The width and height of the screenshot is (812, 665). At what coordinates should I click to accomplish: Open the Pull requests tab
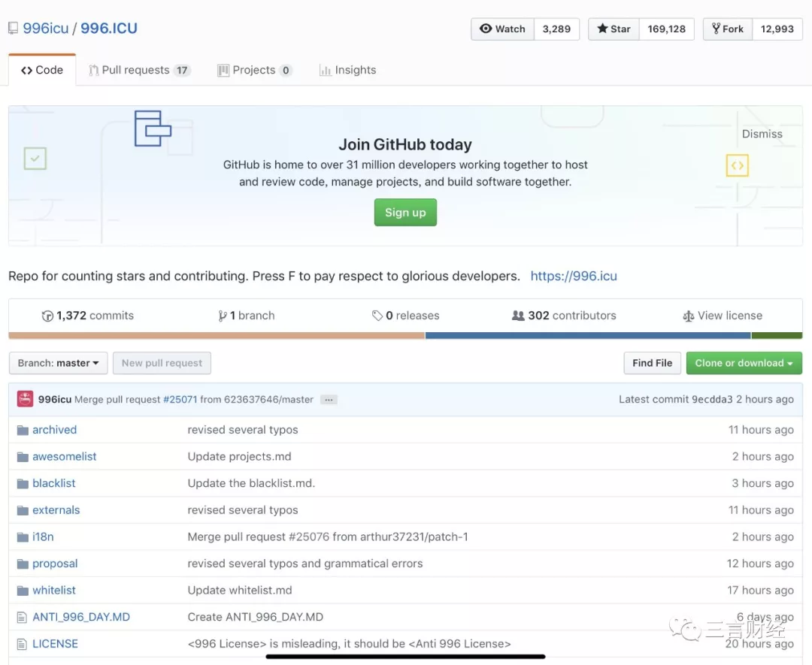140,70
